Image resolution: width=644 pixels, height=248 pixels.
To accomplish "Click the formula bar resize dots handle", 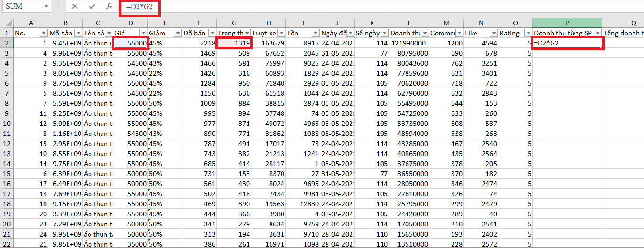I will (x=58, y=7).
